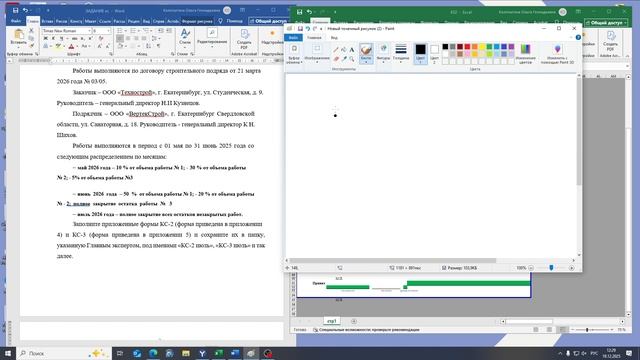Screen dimensions: 640x360
Task: Open Excel from the taskbar
Action: [218, 353]
